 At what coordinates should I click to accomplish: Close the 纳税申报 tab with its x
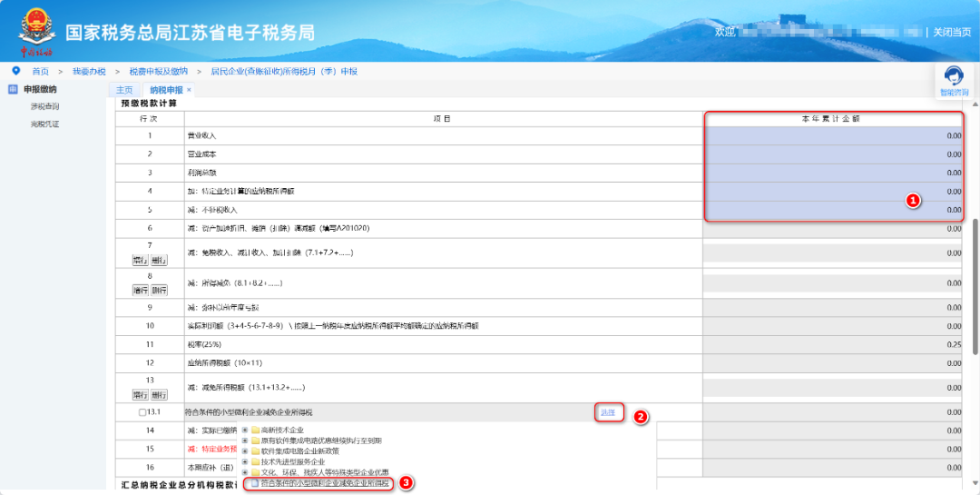point(189,90)
